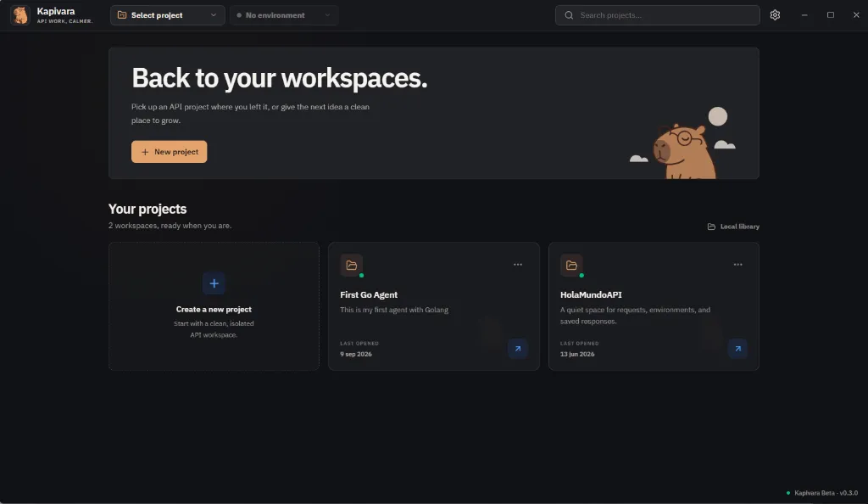The width and height of the screenshot is (868, 504).
Task: Click the Kapivara Beta v0.3.0 status text
Action: [826, 493]
